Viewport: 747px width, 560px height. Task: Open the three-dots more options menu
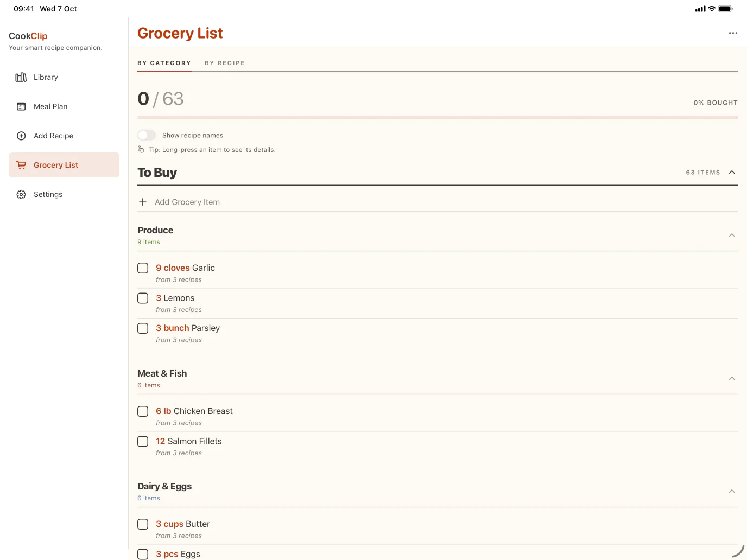pos(733,33)
